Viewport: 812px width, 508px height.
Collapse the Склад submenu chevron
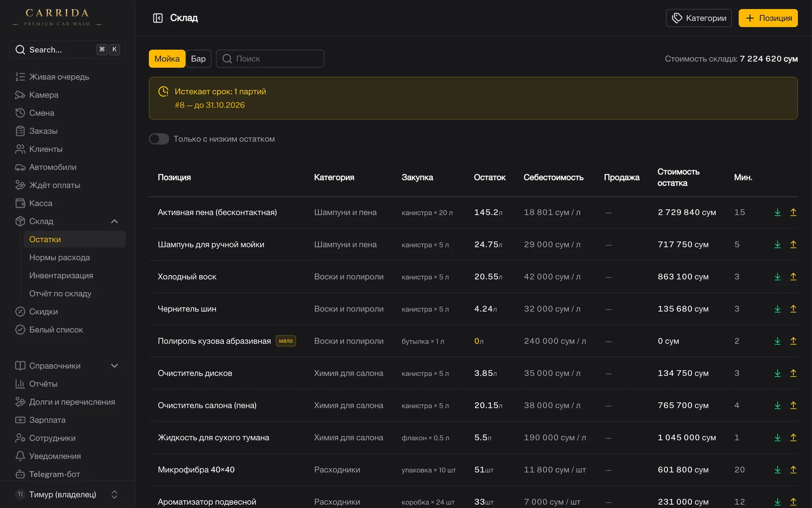coord(114,221)
